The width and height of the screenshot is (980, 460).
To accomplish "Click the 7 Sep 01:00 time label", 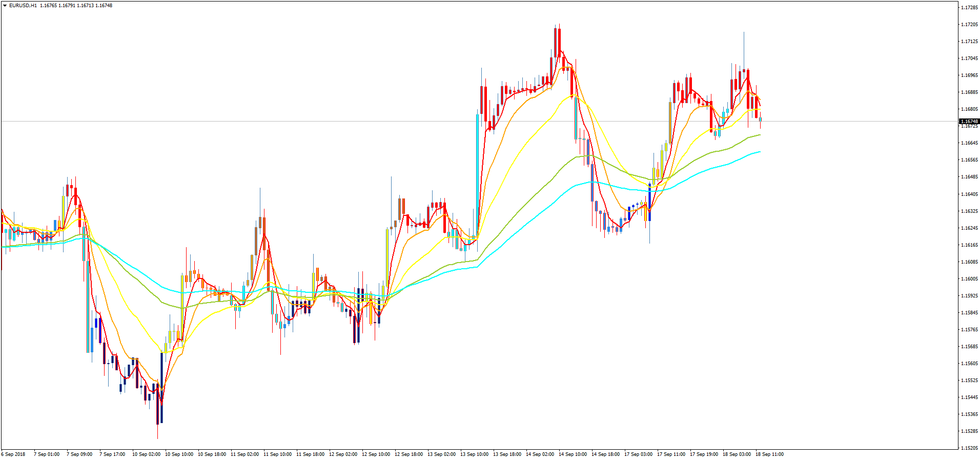I will click(47, 454).
